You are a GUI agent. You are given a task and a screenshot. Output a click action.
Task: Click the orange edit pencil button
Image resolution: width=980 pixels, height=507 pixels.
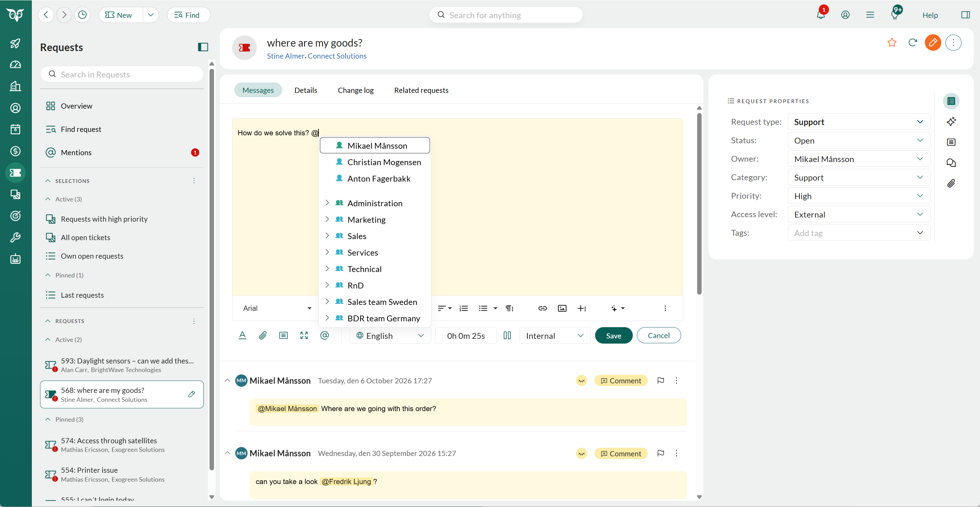[x=933, y=42]
